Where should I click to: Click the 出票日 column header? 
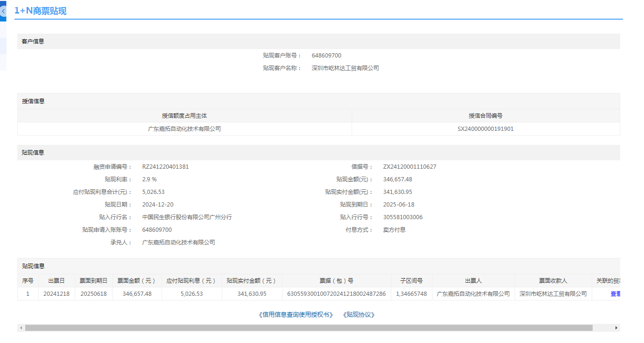[x=57, y=281]
